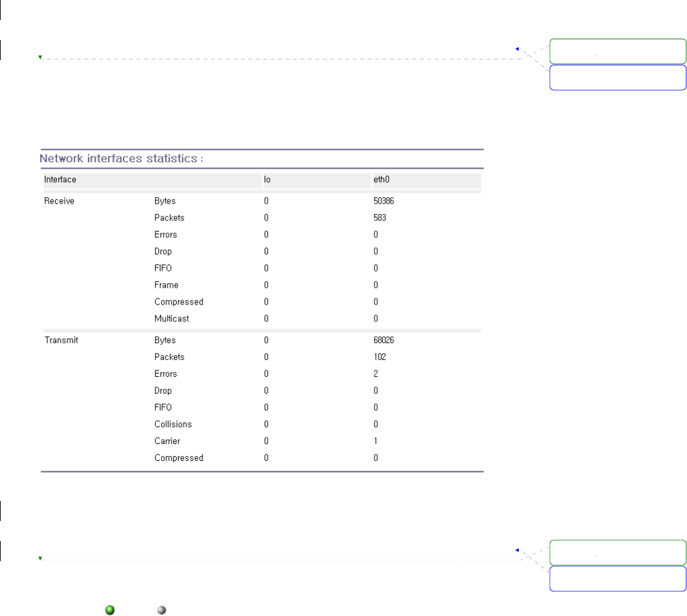Click the gray status LED icon

click(x=162, y=610)
